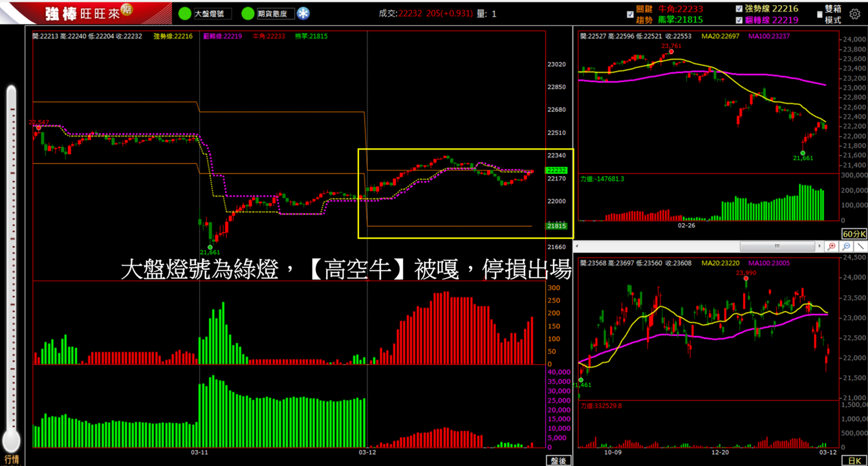
Task: Click the 02-26 date marker on 60分K chart
Action: 687,225
